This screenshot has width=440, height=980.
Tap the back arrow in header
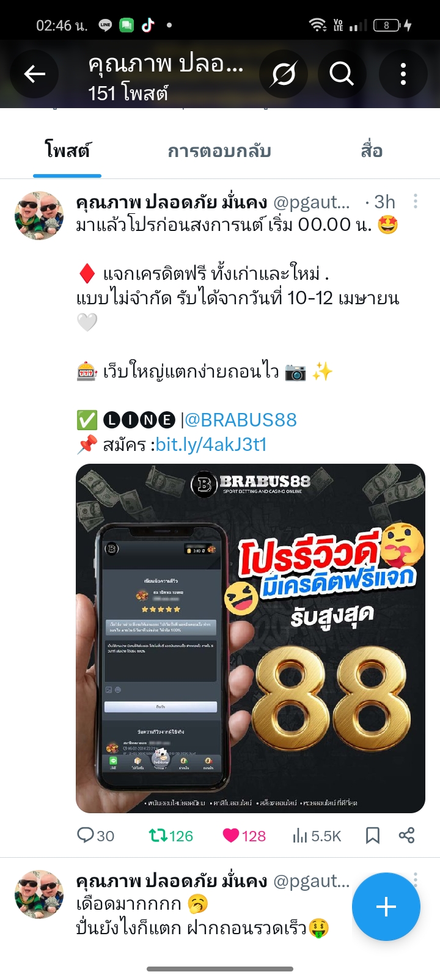pos(34,74)
